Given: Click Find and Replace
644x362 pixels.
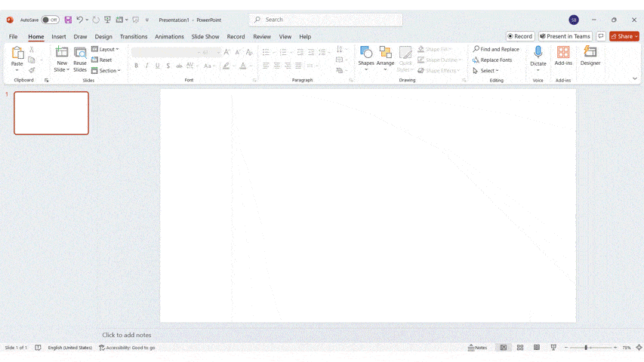Looking at the screenshot, I should [x=496, y=49].
